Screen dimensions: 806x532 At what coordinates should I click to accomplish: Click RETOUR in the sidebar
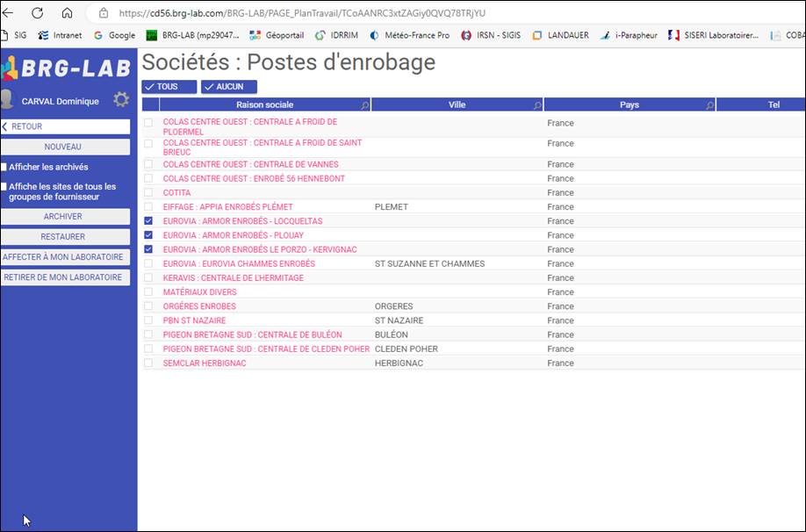65,126
